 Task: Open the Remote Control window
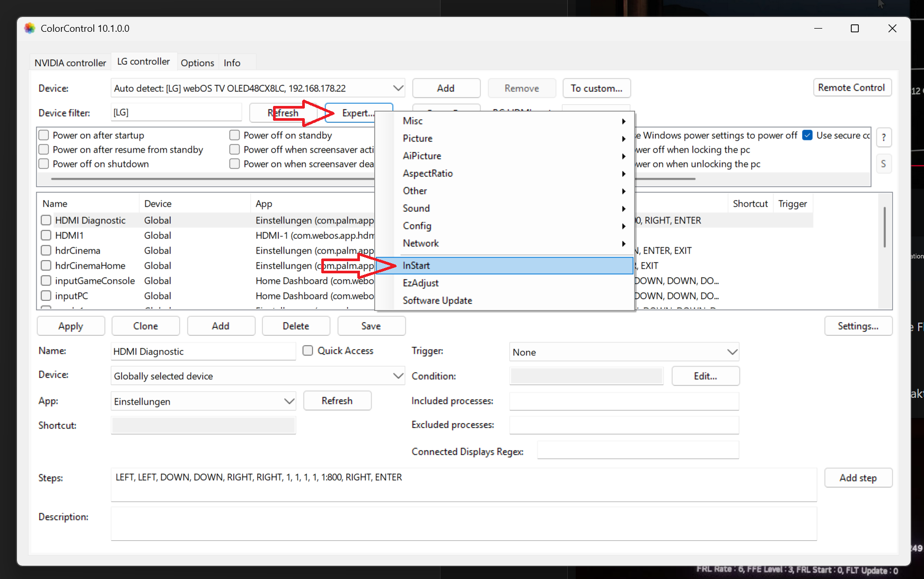[852, 87]
